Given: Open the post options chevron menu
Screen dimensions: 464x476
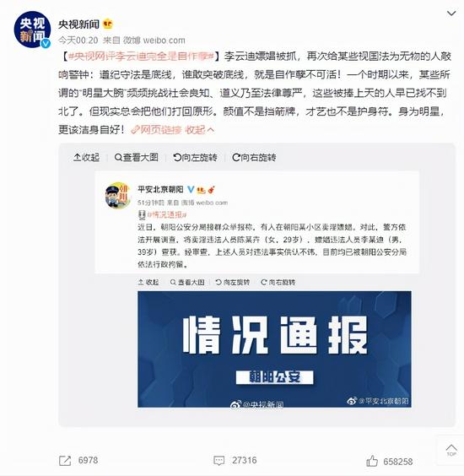Looking at the screenshot, I should tap(451, 13).
